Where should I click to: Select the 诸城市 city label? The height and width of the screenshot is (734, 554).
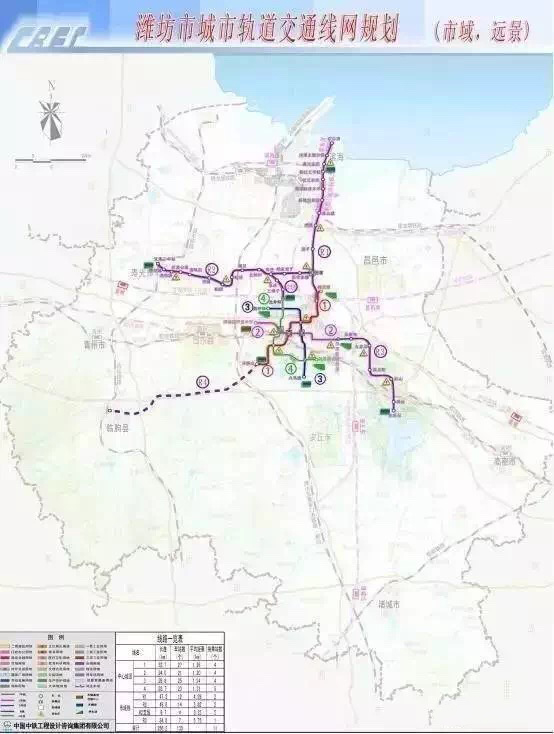390,604
